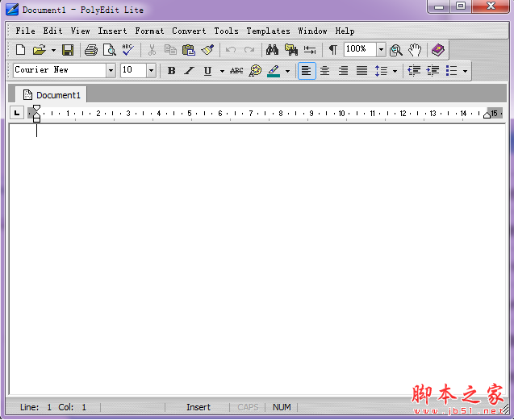514x420 pixels.
Task: Align text right
Action: click(x=343, y=70)
